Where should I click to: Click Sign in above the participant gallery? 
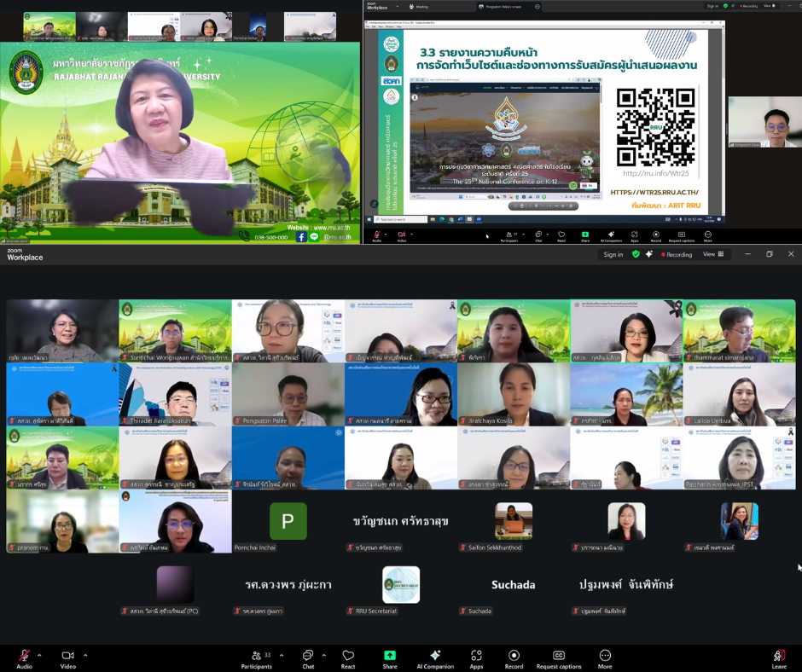click(x=613, y=254)
